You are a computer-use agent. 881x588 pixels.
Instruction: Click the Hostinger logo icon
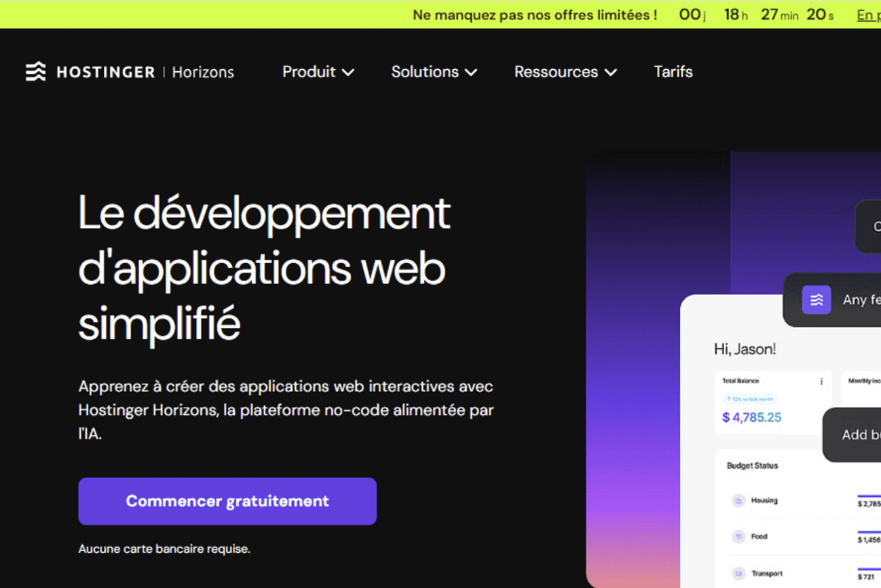click(36, 72)
